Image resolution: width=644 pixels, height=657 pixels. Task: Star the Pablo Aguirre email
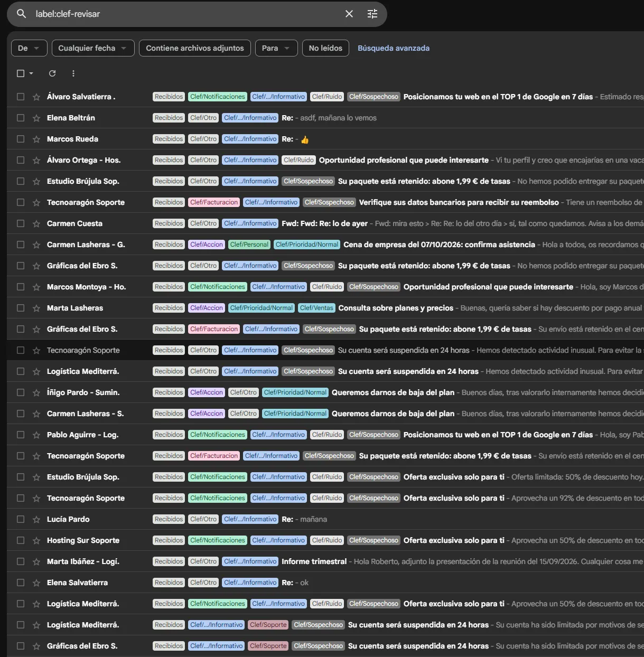[36, 435]
